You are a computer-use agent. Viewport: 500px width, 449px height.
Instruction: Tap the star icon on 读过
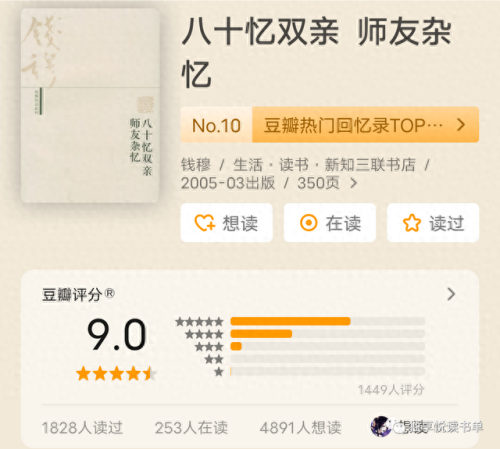coord(412,223)
